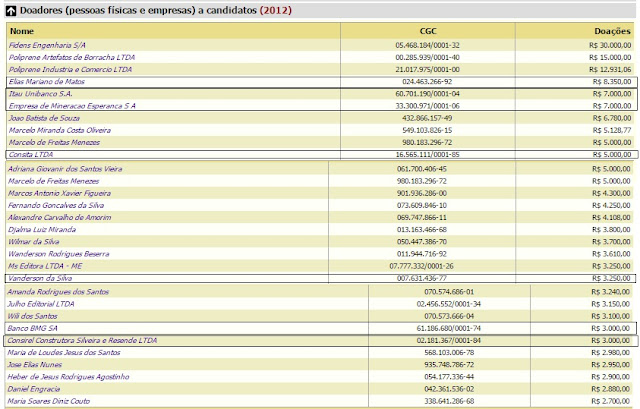This screenshot has width=640, height=409.
Task: Select CGC value 07.777.332/0001-26
Action: [x=422, y=266]
